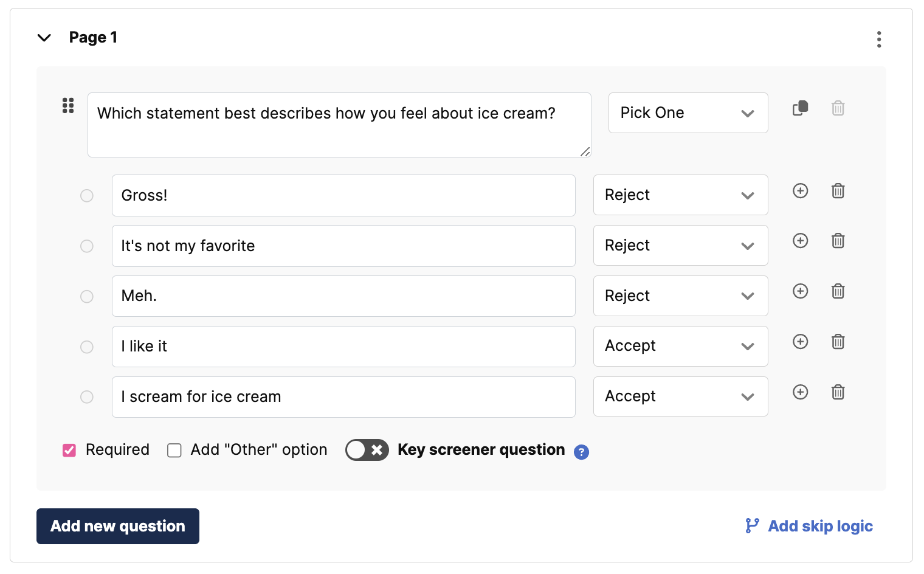This screenshot has width=924, height=574.
Task: Open the Key screener question help icon
Action: [x=582, y=452]
